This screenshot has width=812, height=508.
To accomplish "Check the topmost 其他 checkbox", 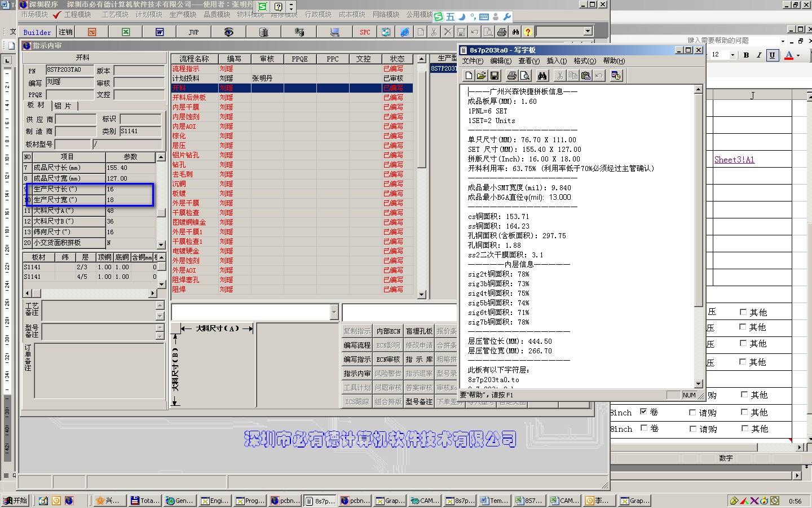I will pos(743,312).
